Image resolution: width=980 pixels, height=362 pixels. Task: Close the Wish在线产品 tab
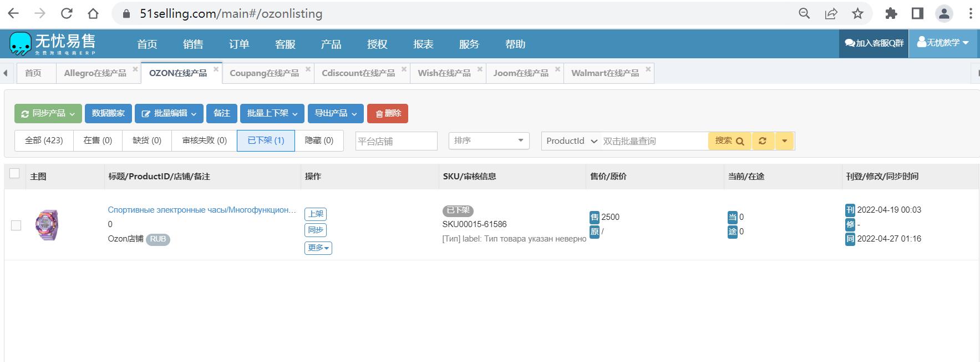(480, 69)
